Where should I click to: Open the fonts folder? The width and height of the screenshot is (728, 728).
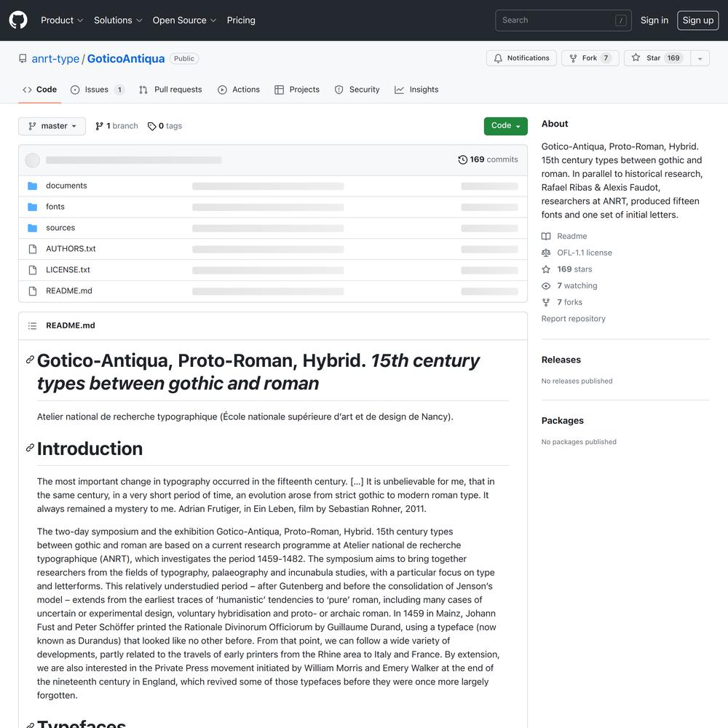(x=55, y=207)
